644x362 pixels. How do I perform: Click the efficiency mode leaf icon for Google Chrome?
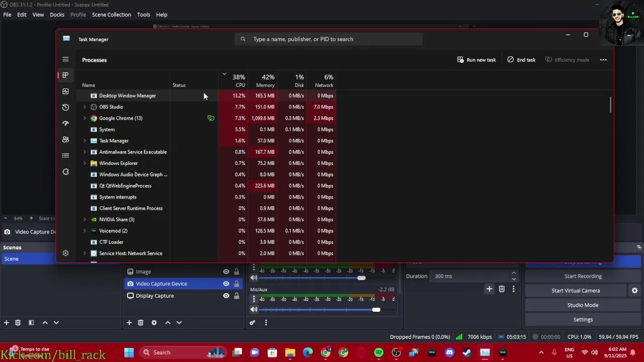click(x=211, y=118)
